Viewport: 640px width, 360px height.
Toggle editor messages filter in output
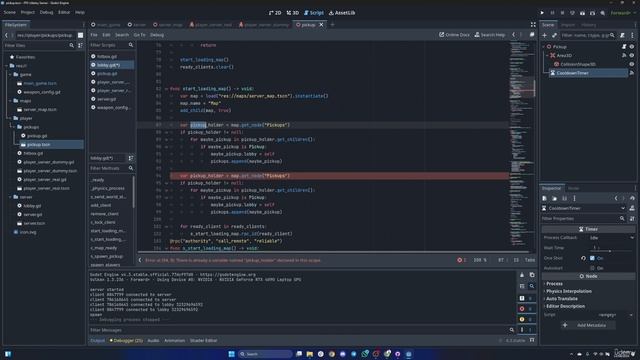coord(526,330)
